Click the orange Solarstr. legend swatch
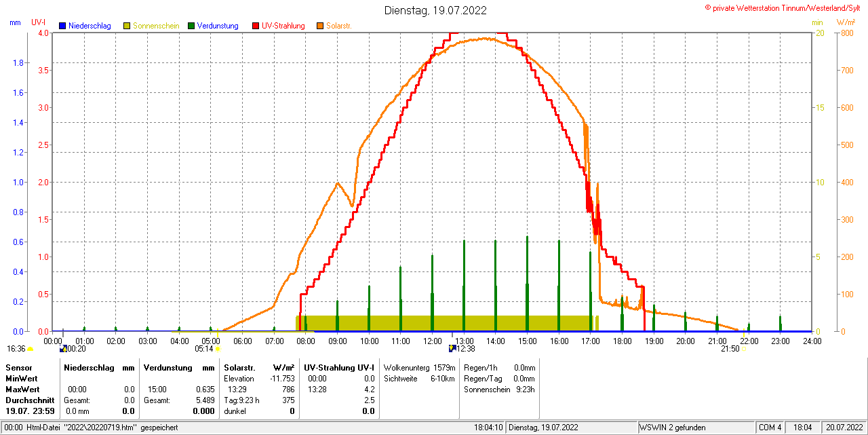The height and width of the screenshot is (435, 868). coord(320,26)
